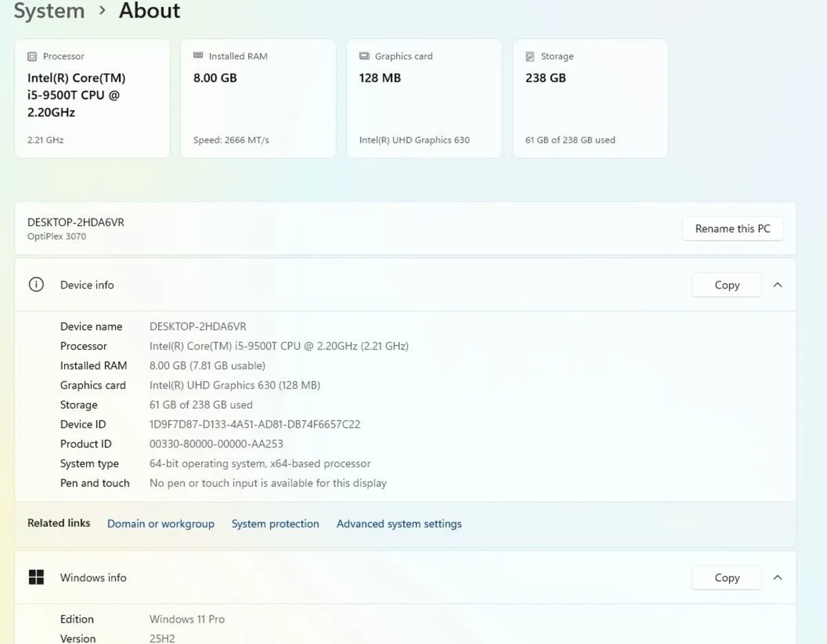Click the Graphics card icon
827x644 pixels.
(x=364, y=56)
